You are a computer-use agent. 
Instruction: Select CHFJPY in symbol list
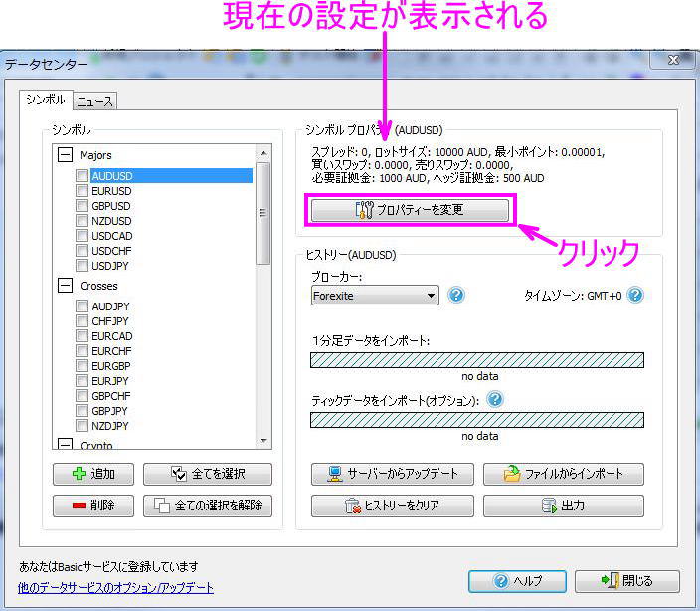[109, 321]
